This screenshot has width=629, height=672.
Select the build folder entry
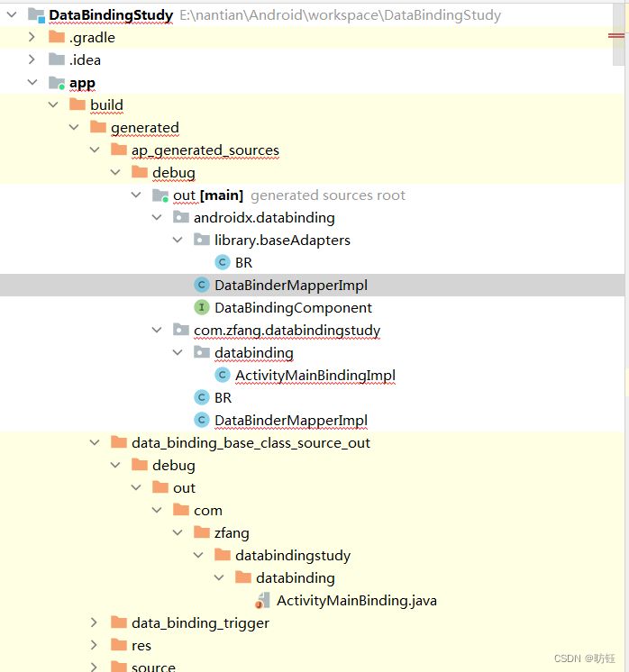(106, 105)
